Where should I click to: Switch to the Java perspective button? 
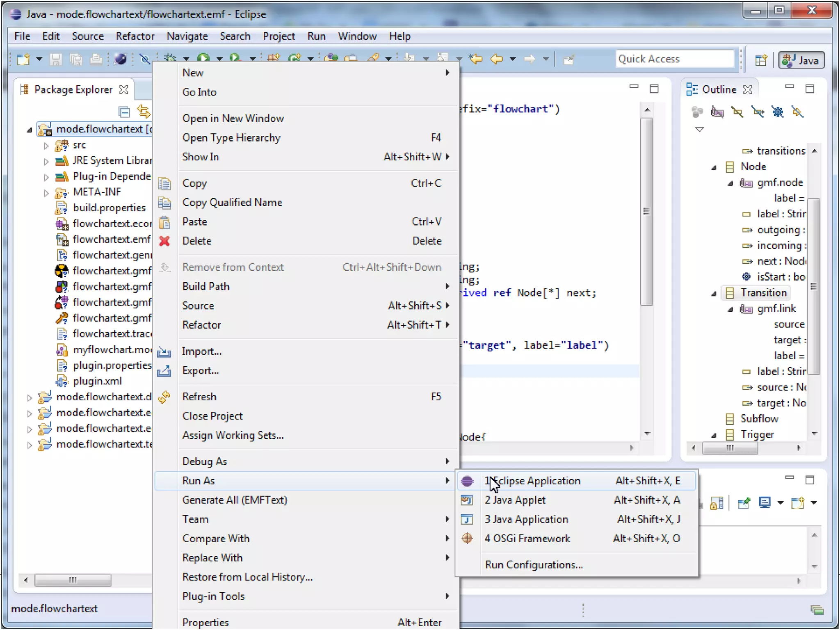tap(801, 60)
